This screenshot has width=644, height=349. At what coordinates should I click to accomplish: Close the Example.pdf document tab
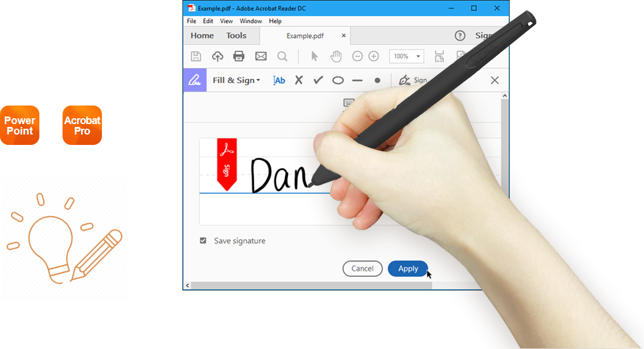pyautogui.click(x=343, y=35)
